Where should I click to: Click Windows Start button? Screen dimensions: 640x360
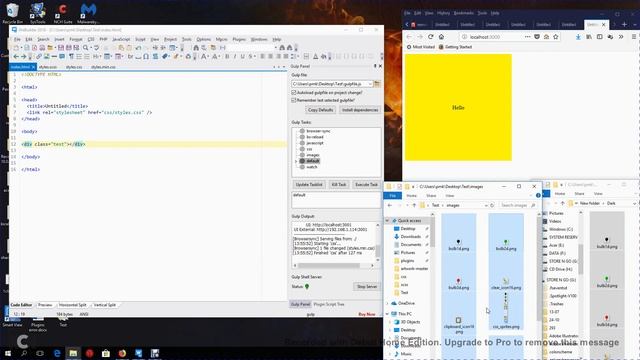pos(7,353)
